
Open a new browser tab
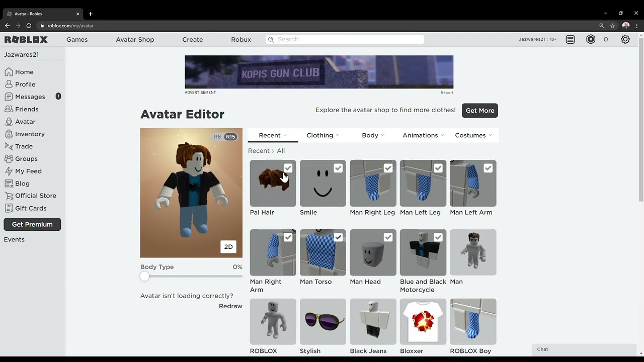91,14
